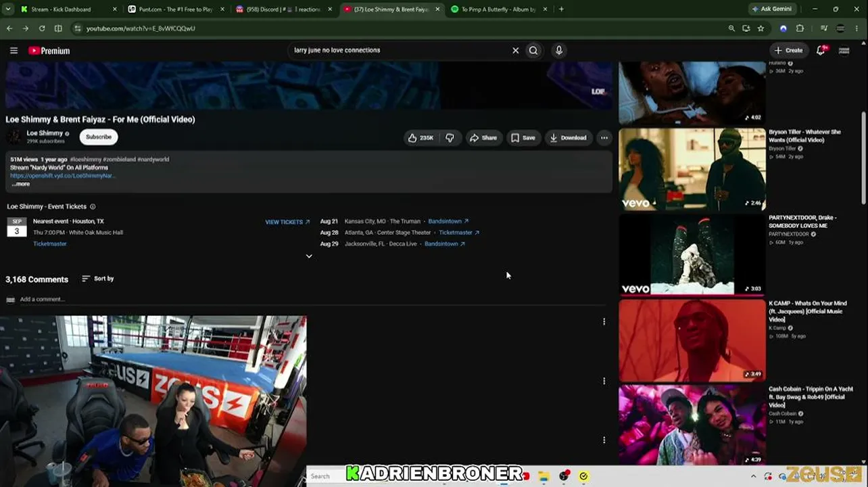Open the K CAMP video title
The height and width of the screenshot is (487, 868).
click(807, 311)
